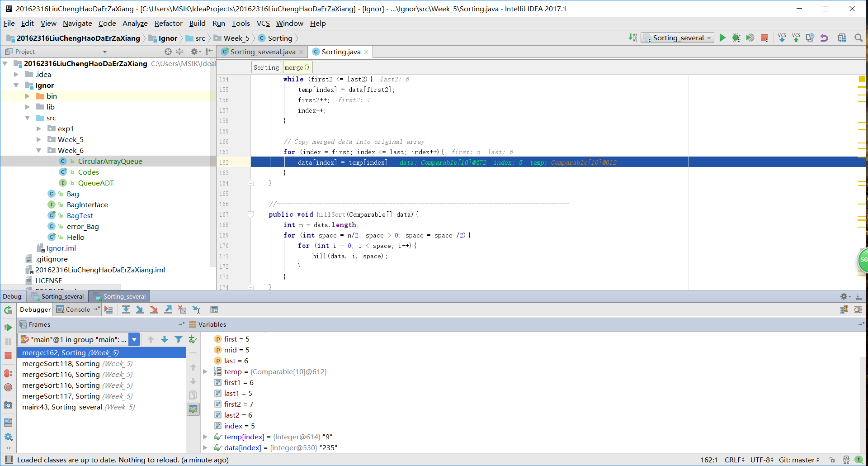Add new watch in Variables panel
The height and width of the screenshot is (466, 868).
tap(193, 339)
